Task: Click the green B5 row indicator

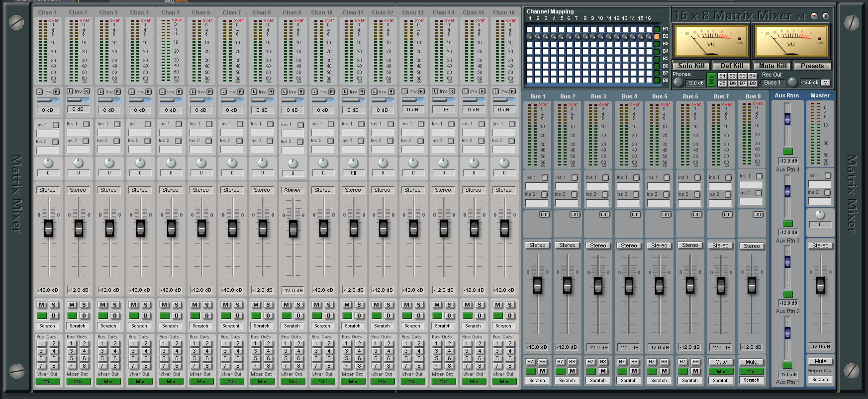Action: pyautogui.click(x=657, y=59)
